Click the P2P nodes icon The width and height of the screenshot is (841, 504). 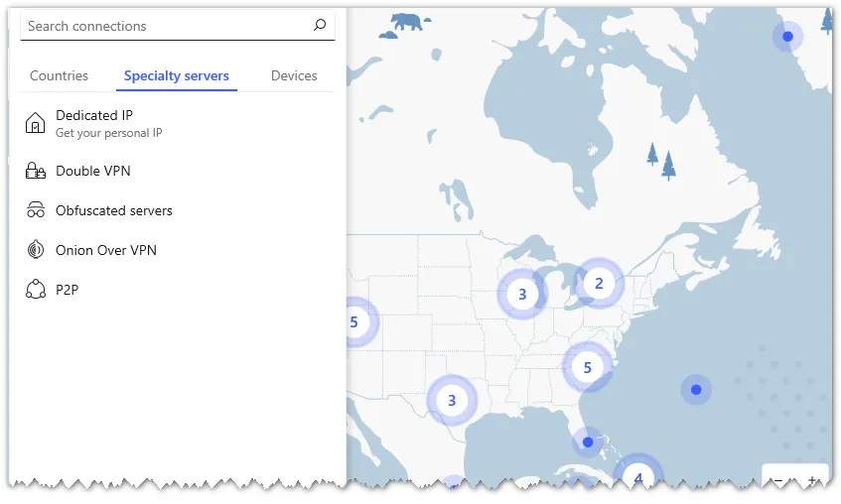coord(36,290)
